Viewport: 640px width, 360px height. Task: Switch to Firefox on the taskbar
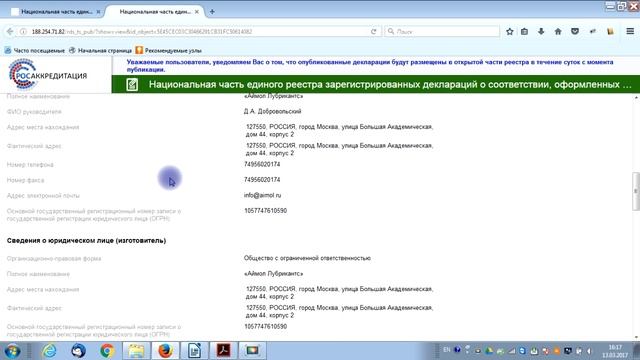coord(165,351)
